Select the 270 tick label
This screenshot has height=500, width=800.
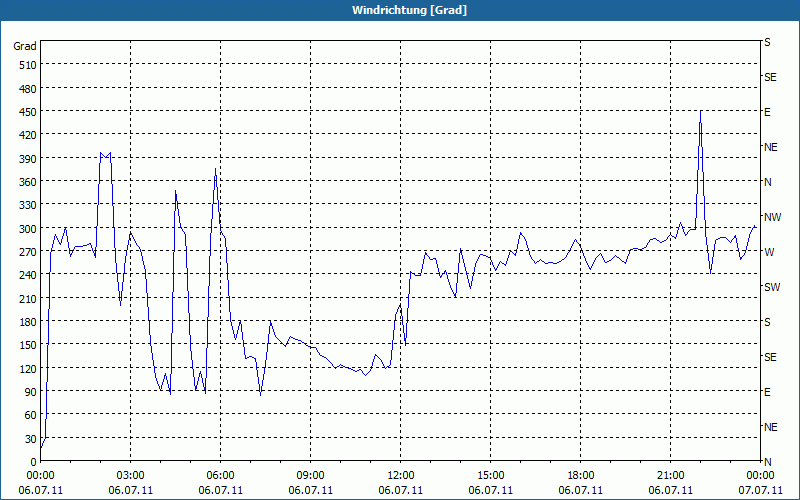28,252
